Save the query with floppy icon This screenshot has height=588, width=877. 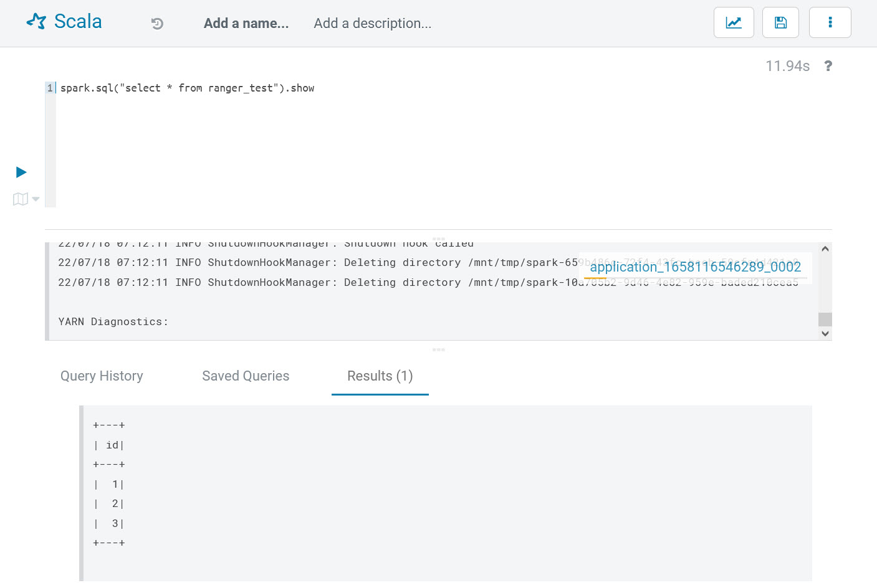click(780, 22)
